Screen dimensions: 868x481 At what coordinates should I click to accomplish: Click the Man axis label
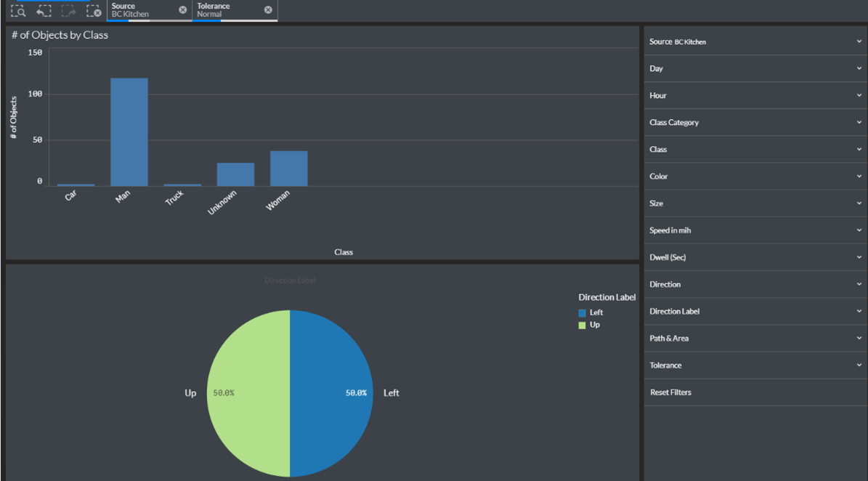click(123, 196)
